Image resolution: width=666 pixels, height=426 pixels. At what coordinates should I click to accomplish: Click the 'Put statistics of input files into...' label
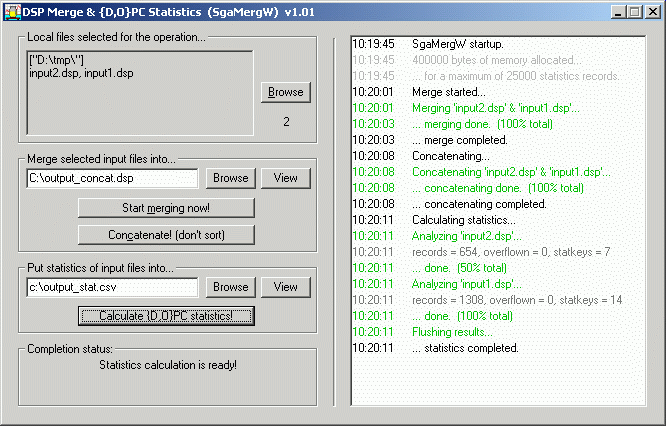pos(100,268)
